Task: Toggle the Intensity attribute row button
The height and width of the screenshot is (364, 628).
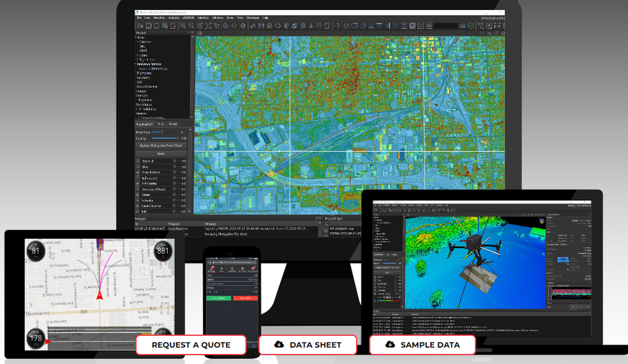Action: click(138, 200)
